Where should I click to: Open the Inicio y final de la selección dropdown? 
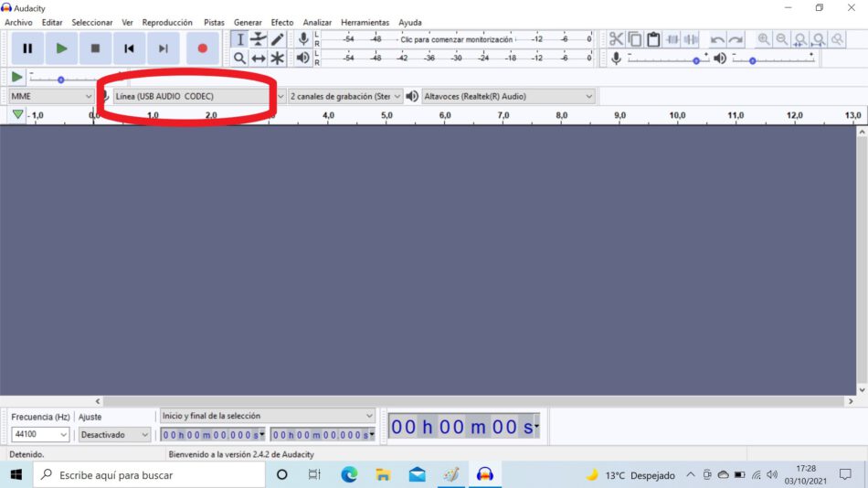(x=268, y=416)
